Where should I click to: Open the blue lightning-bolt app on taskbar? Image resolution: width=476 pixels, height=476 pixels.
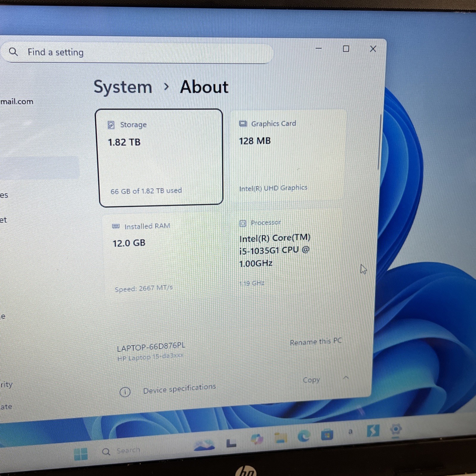point(373,430)
